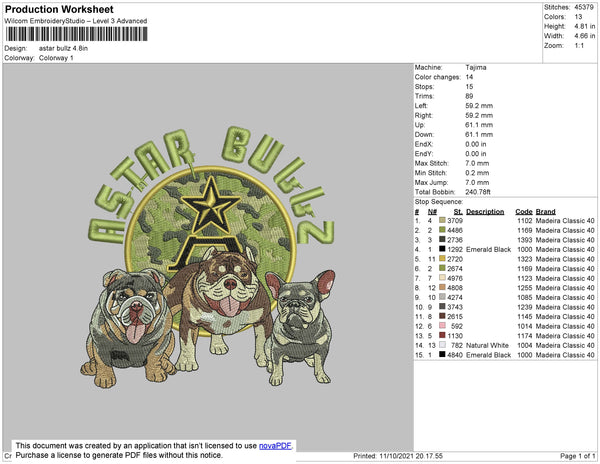Click the 'Description' column header

click(485, 212)
